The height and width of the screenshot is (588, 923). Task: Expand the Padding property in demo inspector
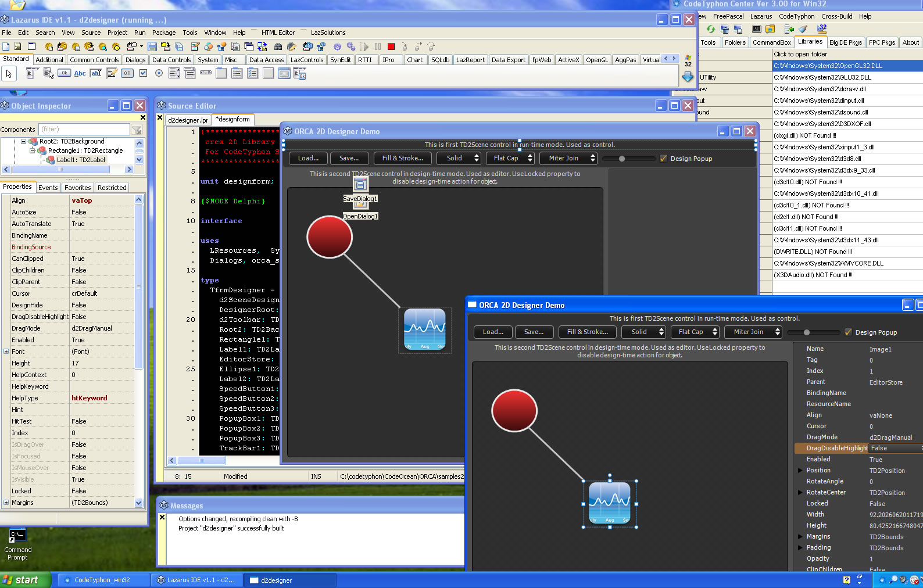tap(800, 547)
